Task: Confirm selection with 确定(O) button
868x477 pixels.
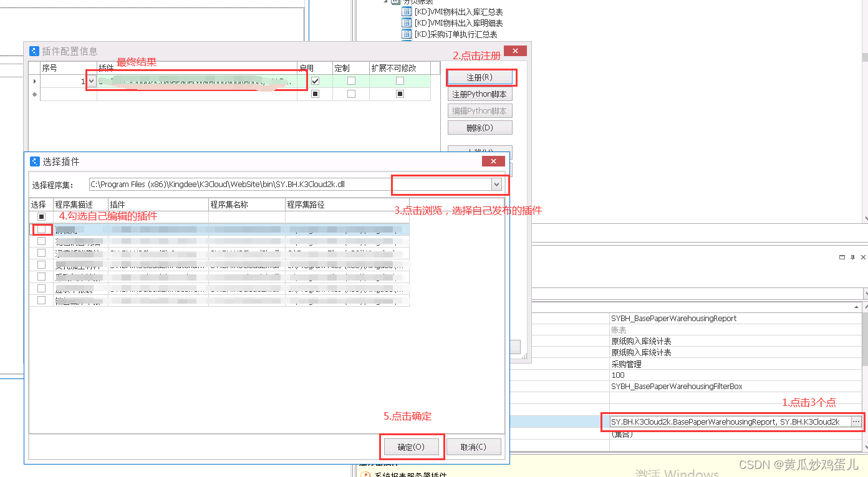Action: click(x=411, y=447)
